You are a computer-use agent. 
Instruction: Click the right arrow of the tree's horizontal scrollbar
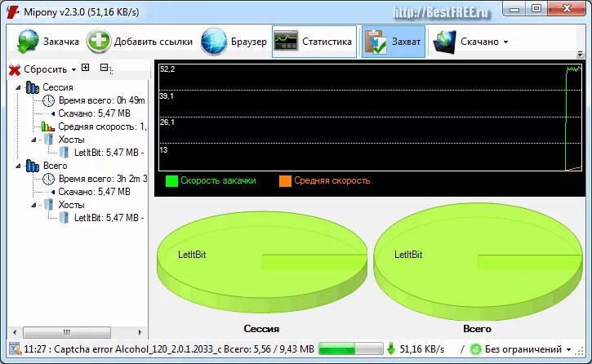[140, 333]
